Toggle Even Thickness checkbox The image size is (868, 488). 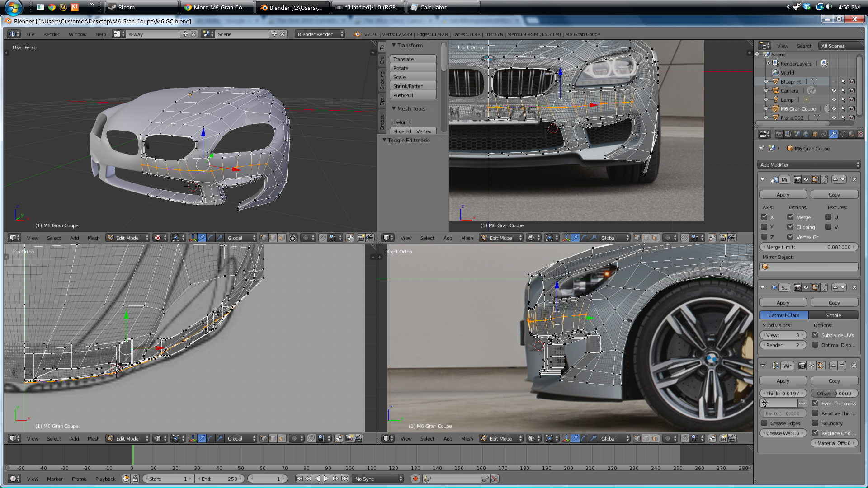tap(816, 403)
